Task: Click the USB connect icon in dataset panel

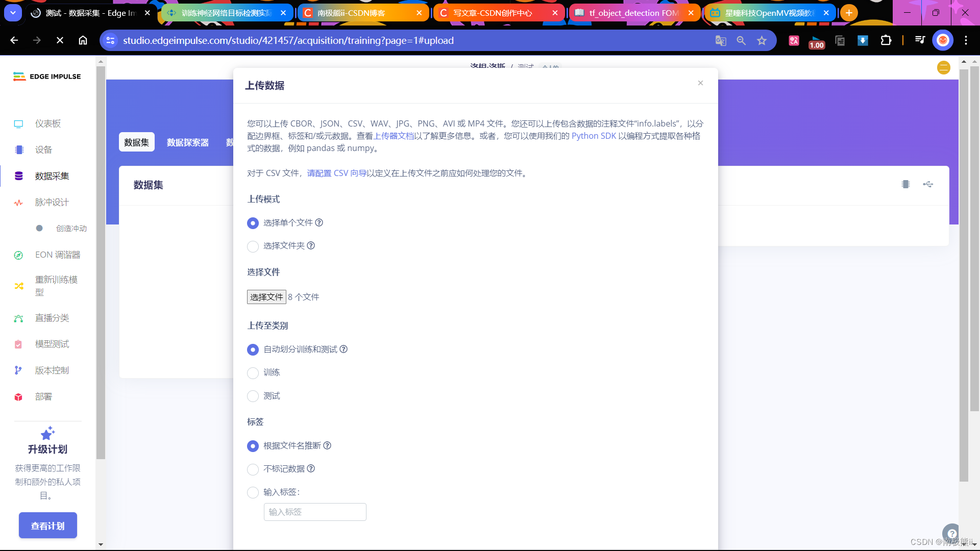Action: click(x=928, y=185)
